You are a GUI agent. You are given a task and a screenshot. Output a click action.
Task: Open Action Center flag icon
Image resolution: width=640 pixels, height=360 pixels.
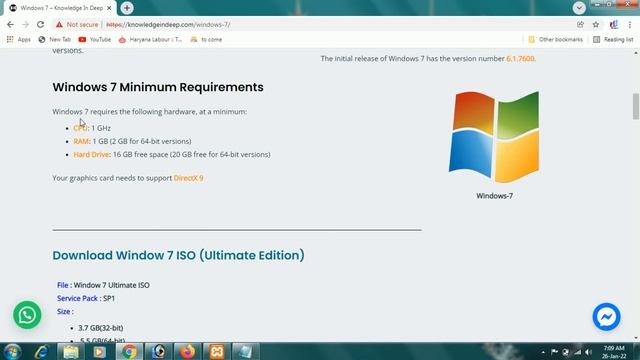tap(554, 352)
